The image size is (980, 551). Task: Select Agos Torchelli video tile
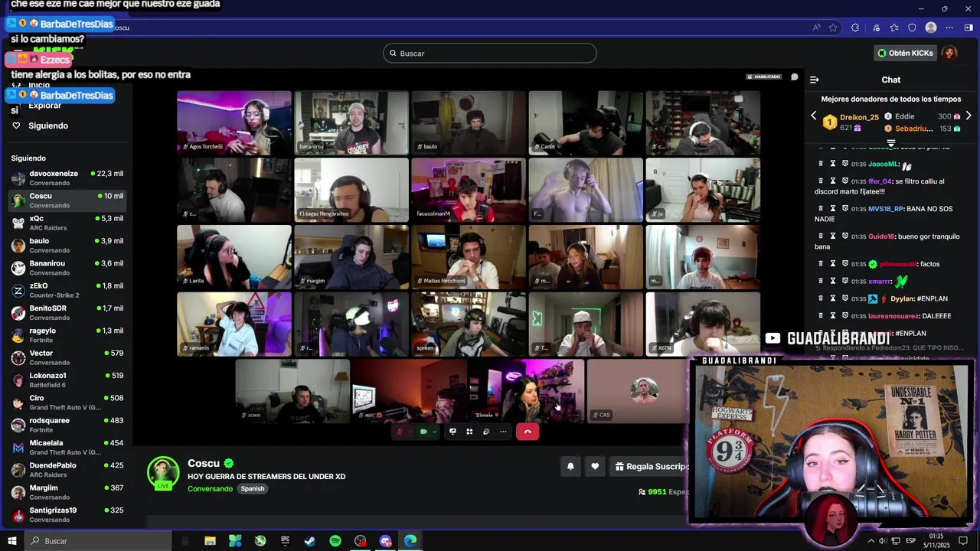234,122
